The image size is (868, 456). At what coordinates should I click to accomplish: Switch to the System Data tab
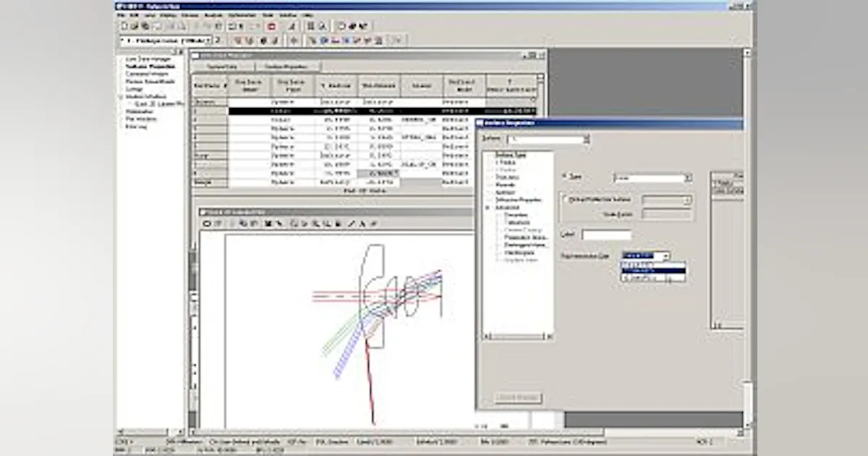[x=223, y=66]
